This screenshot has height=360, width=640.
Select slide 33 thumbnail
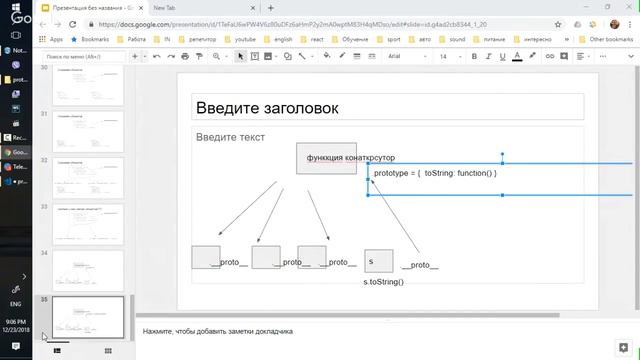click(x=88, y=224)
